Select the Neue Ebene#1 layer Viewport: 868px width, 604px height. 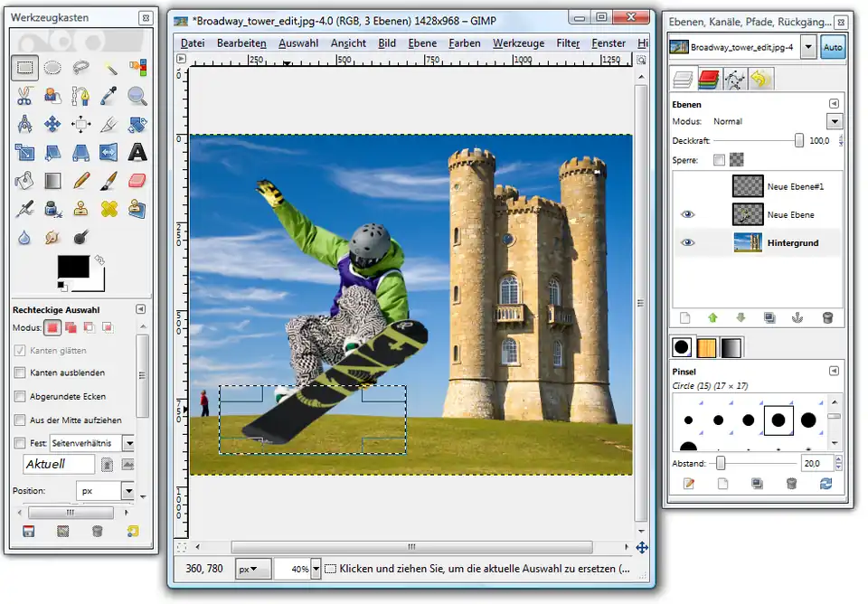tap(794, 186)
